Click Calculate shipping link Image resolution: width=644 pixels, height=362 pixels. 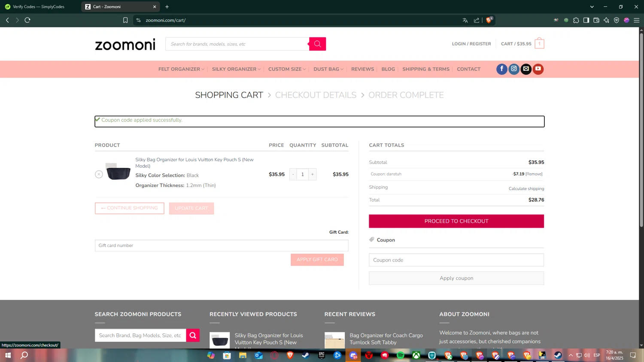pyautogui.click(x=526, y=189)
